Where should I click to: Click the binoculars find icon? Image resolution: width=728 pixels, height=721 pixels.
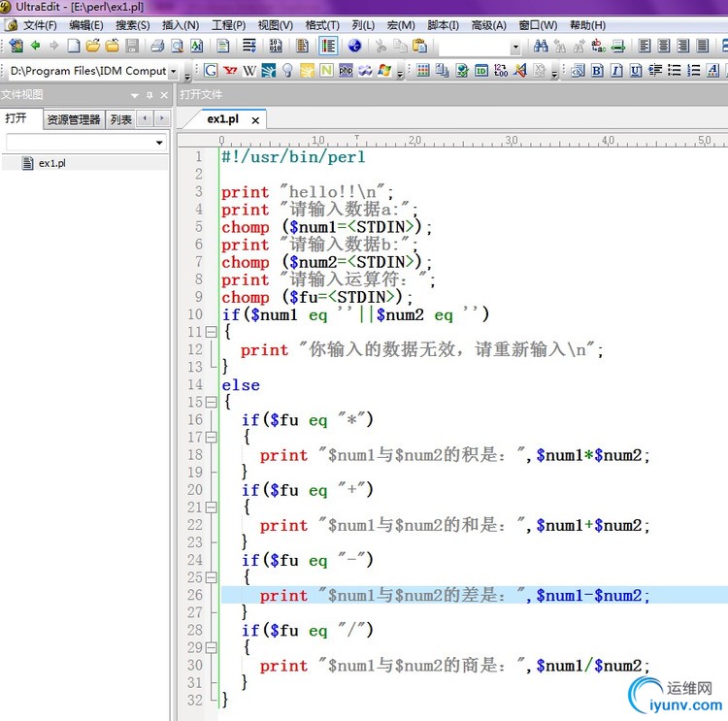(x=541, y=46)
